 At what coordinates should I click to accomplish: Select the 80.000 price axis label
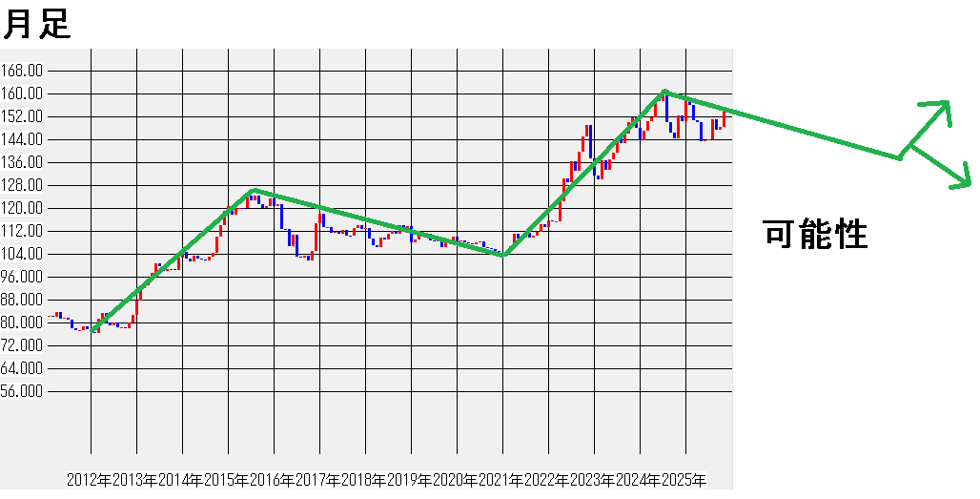tap(23, 322)
